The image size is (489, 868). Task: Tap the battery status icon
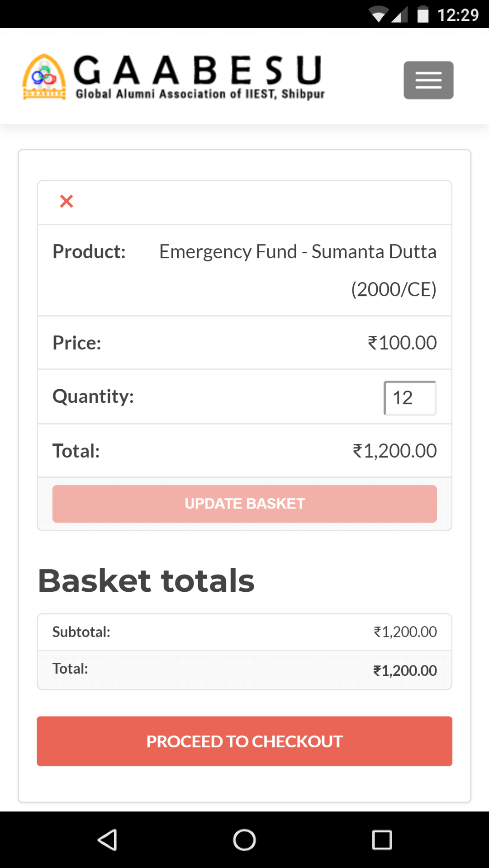point(423,14)
